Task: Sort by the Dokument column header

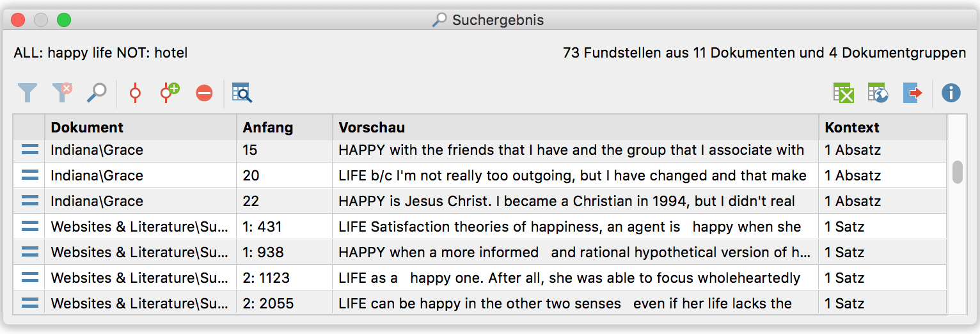Action: [141, 127]
